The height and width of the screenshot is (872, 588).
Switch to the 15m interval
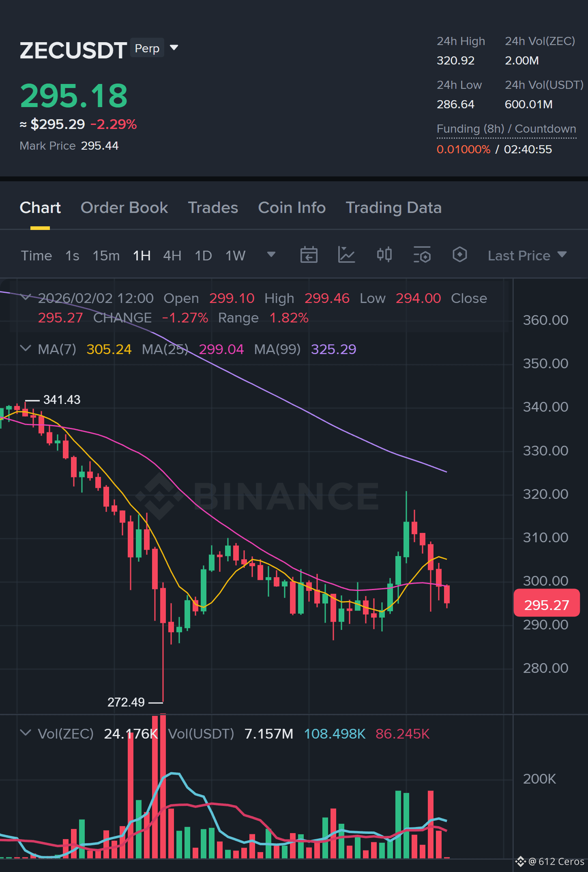point(106,256)
